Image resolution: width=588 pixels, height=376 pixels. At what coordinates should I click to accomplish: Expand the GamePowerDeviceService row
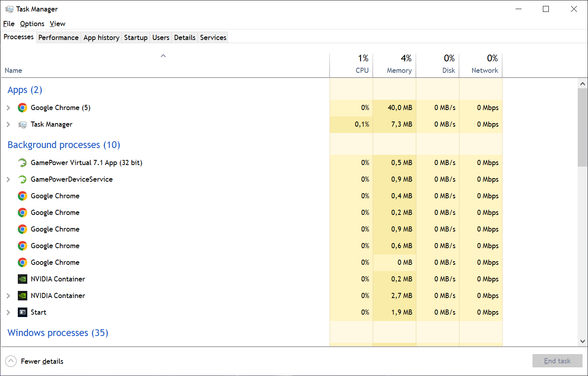click(8, 179)
